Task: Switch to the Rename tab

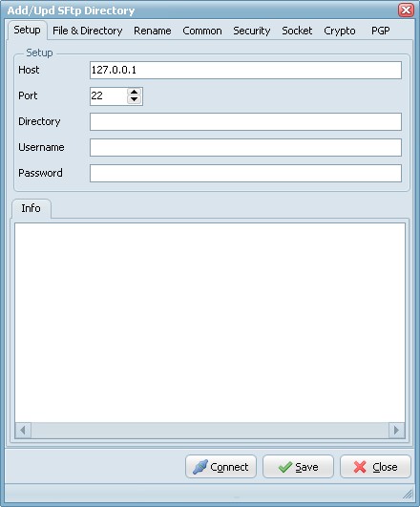Action: (x=153, y=31)
